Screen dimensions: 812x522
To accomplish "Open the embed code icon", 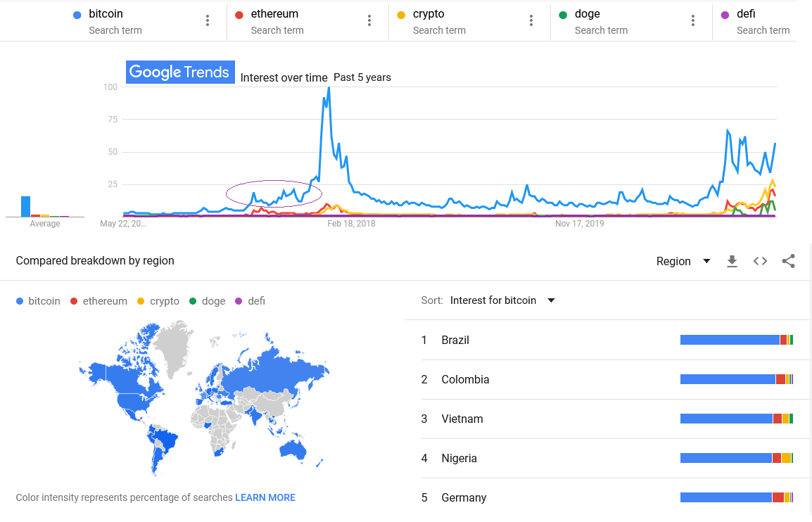I will 760,261.
